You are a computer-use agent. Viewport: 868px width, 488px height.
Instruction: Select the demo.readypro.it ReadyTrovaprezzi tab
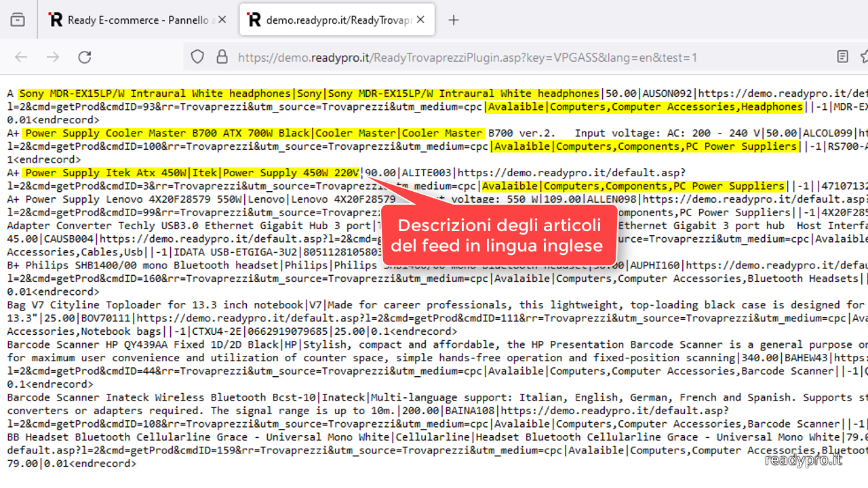pyautogui.click(x=337, y=20)
